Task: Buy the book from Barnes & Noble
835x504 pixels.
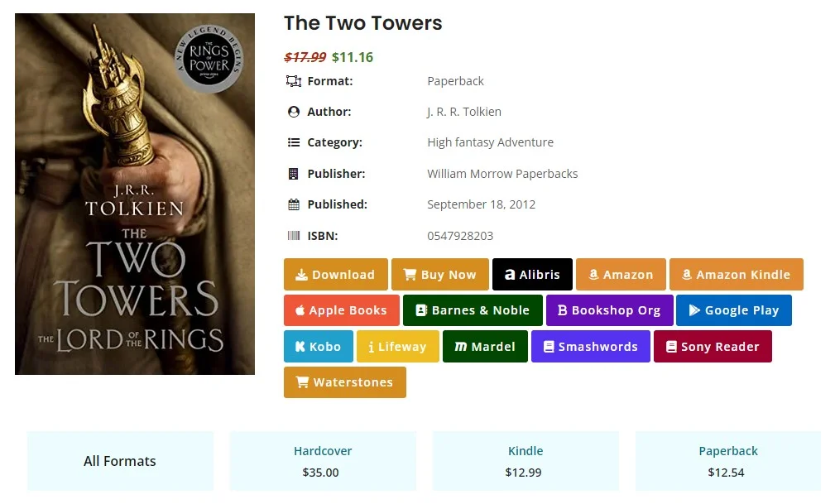Action: click(473, 310)
